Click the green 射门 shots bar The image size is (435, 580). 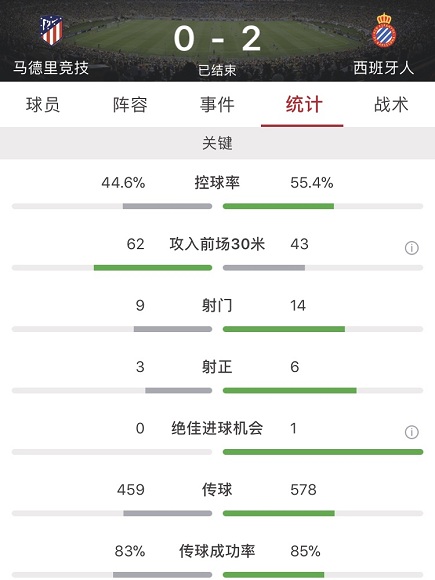284,329
